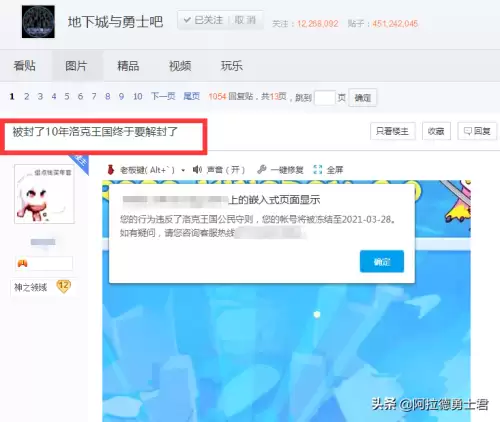Open the original poster's avatar

click(44, 194)
